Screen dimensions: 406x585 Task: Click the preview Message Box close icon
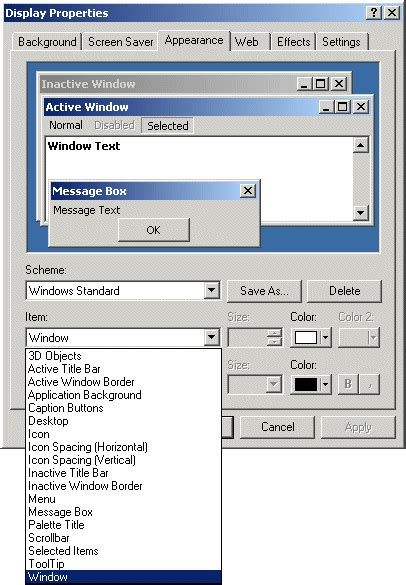(248, 191)
